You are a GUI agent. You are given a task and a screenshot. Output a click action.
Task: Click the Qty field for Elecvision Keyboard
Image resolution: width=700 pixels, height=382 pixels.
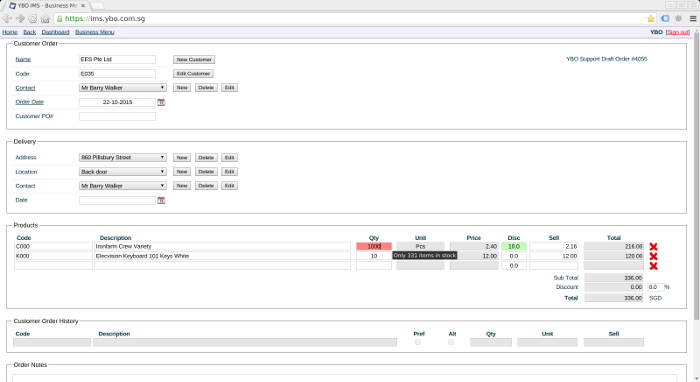click(x=374, y=256)
